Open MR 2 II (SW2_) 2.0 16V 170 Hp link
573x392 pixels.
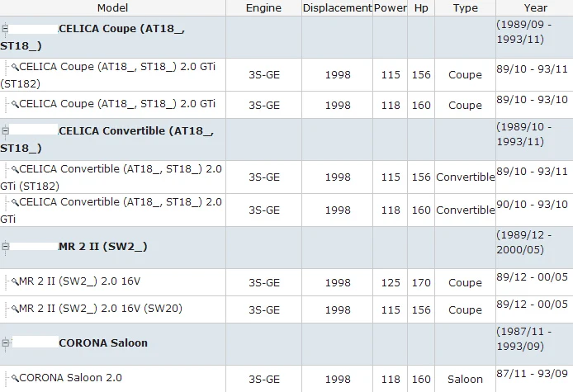79,281
